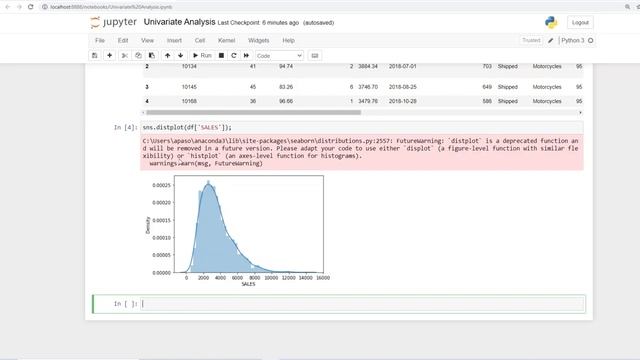
Task: Copy selected cells icon
Action: (x=138, y=56)
